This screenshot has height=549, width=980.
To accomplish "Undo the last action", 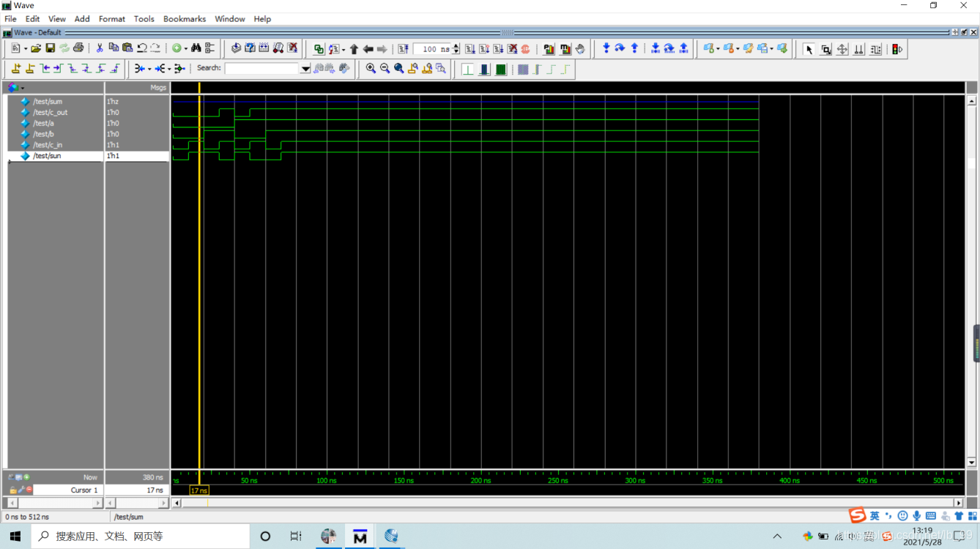I will click(x=141, y=48).
